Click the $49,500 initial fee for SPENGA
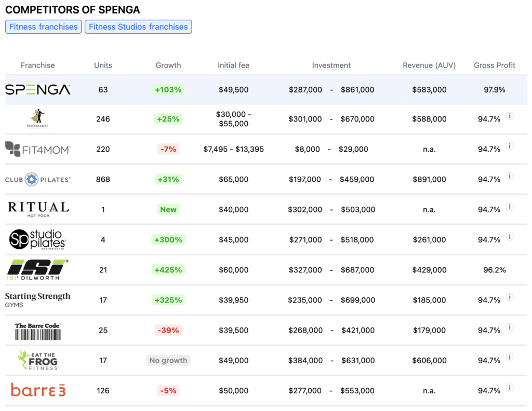The image size is (532, 411). [x=233, y=89]
